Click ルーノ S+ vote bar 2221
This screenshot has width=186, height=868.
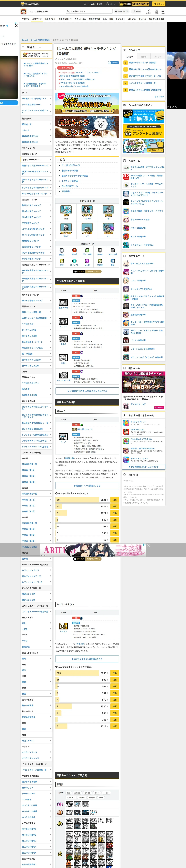(x=82, y=513)
